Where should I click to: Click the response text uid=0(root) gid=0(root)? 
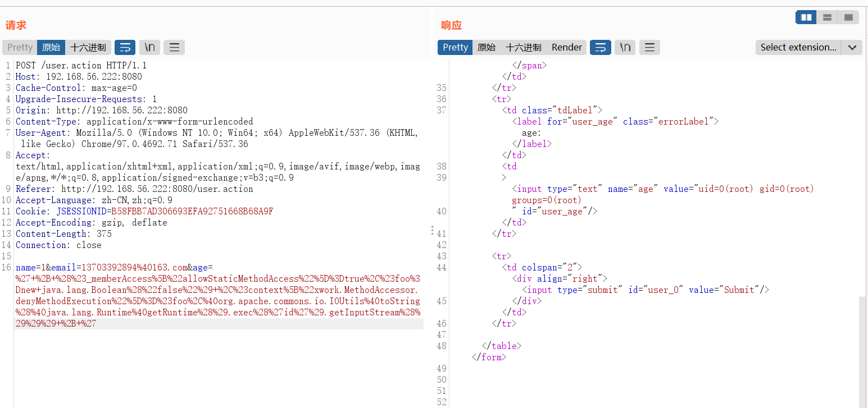click(x=756, y=189)
